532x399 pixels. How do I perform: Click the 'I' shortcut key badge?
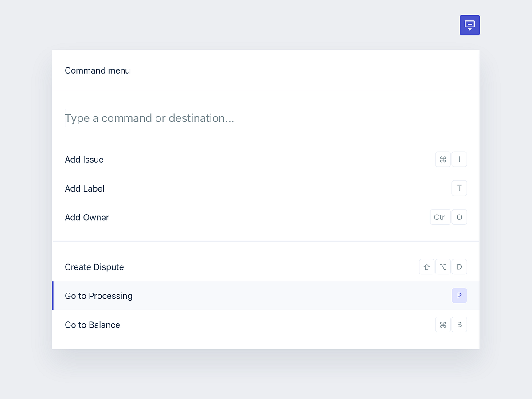pos(459,160)
